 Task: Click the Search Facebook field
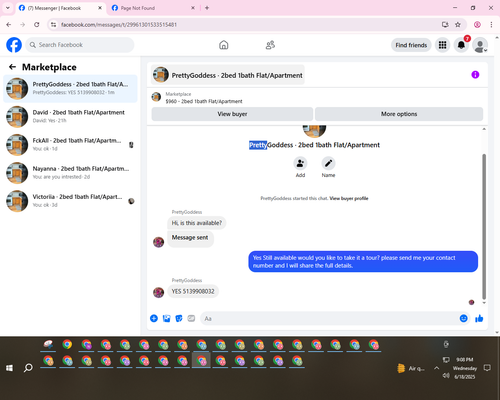pos(80,45)
